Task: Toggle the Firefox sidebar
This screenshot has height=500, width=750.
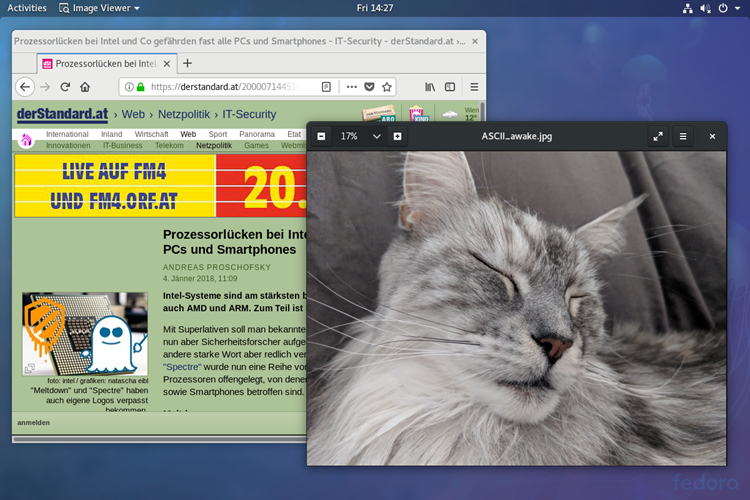Action: (x=450, y=87)
